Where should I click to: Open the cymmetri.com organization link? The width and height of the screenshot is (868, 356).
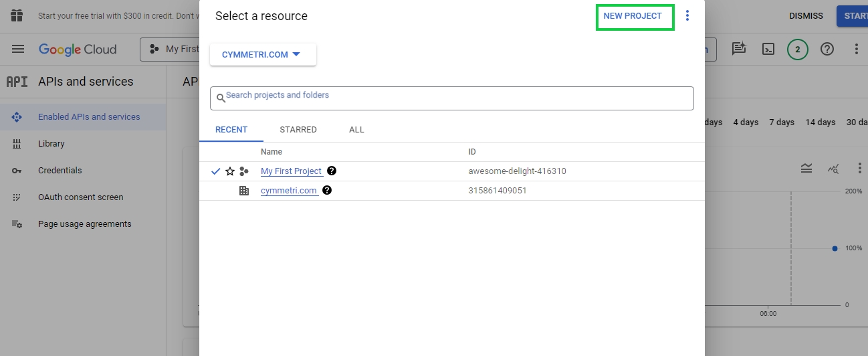[288, 191]
